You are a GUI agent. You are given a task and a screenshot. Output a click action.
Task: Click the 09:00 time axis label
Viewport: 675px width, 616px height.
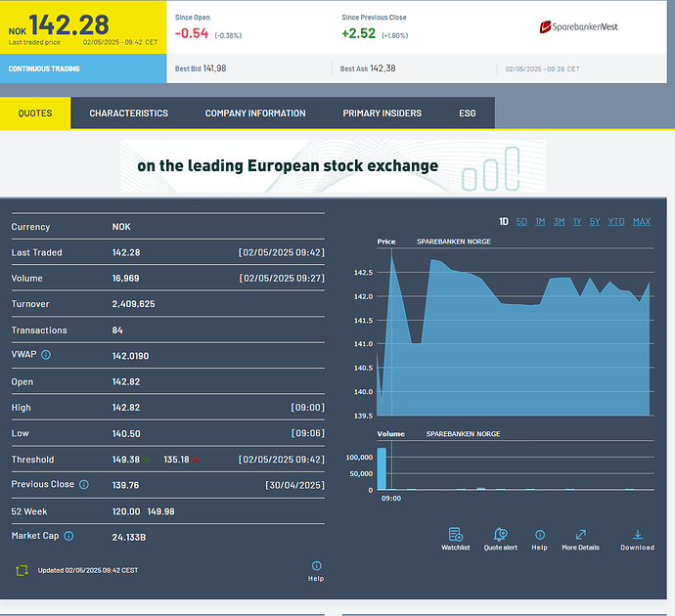coord(391,499)
